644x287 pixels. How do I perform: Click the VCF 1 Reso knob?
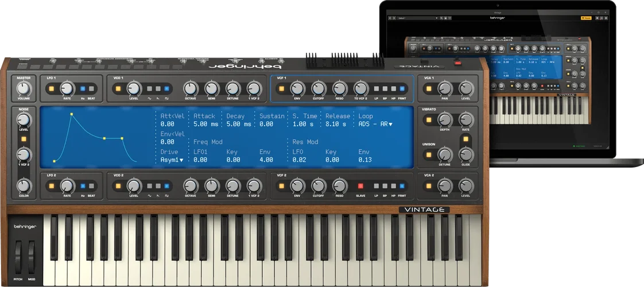pos(339,88)
